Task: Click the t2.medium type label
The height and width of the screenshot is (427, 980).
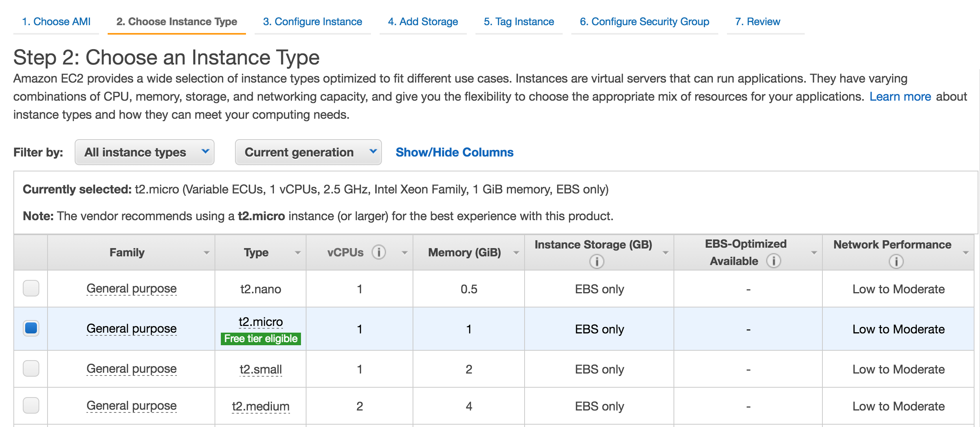Action: coord(261,407)
